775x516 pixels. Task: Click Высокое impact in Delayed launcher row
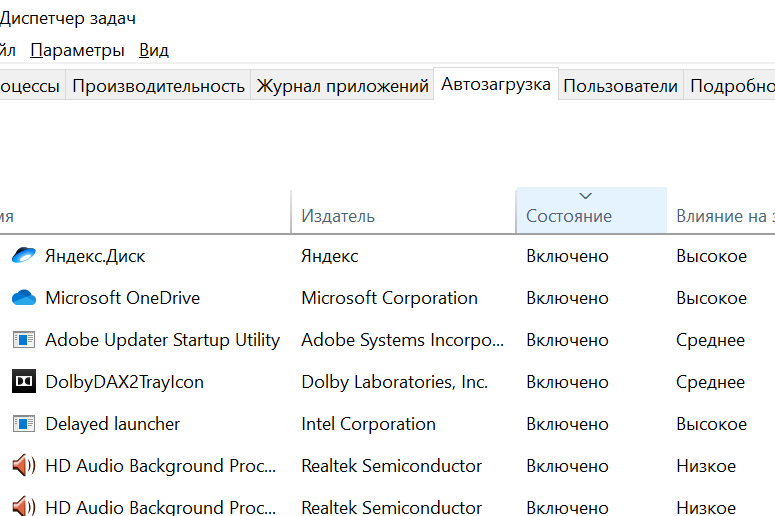coord(711,424)
